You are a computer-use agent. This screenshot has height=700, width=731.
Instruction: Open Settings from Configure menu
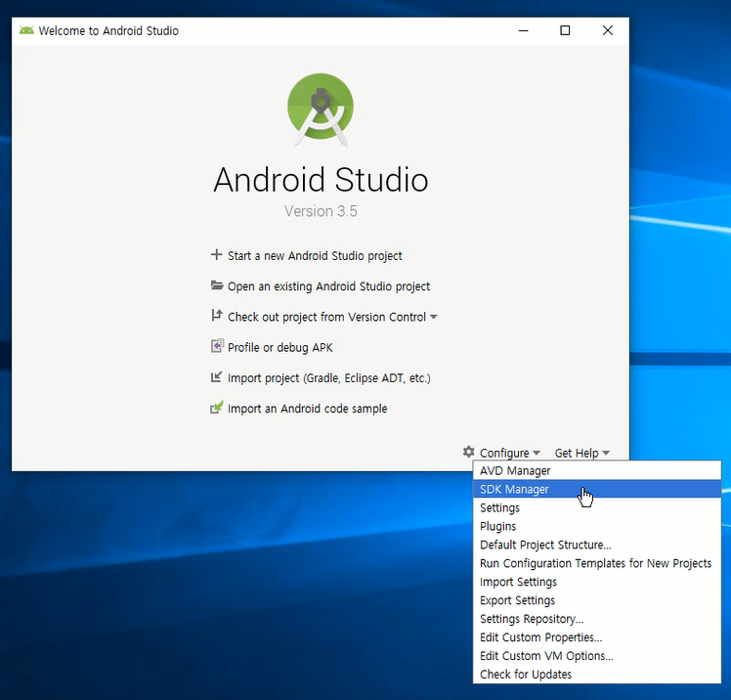tap(597, 507)
